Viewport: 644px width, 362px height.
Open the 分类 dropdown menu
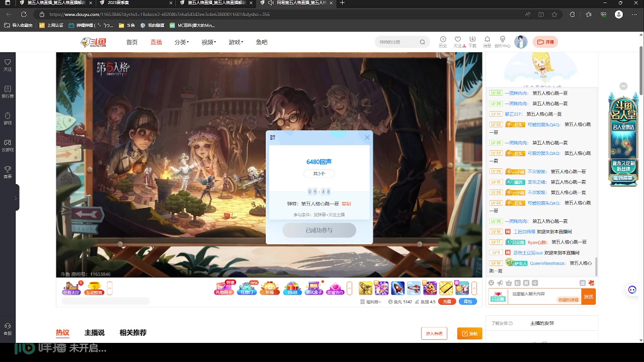(x=182, y=42)
